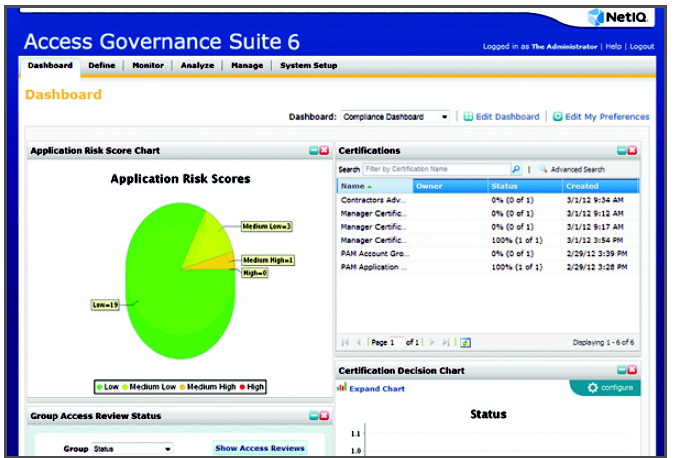This screenshot has height=458, width=677.
Task: Click the High=0 chart label
Action: click(255, 273)
